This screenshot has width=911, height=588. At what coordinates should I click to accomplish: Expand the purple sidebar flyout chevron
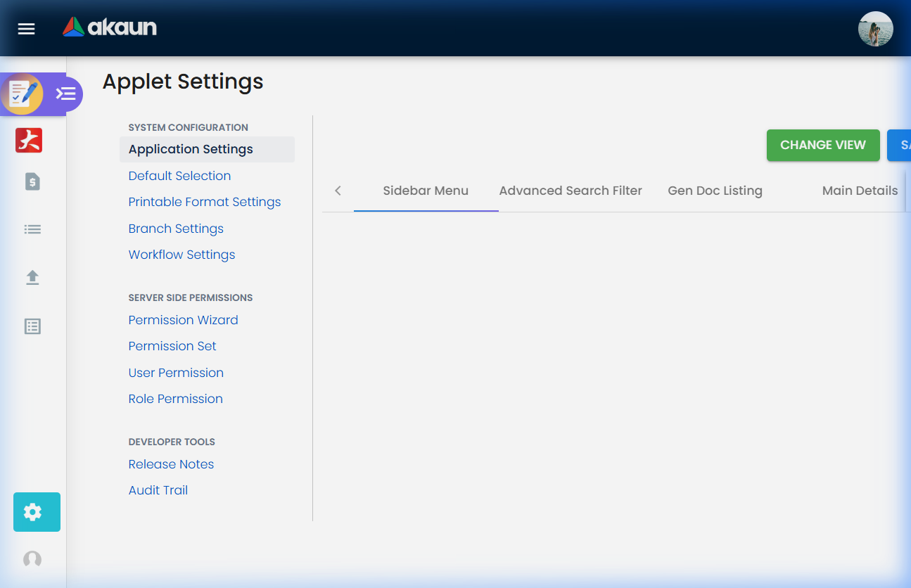pos(66,94)
